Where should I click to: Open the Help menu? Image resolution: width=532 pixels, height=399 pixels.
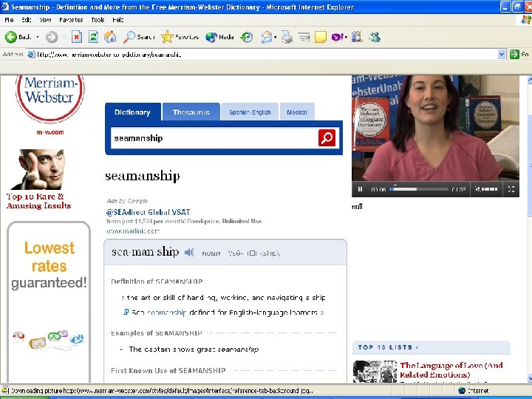point(117,20)
